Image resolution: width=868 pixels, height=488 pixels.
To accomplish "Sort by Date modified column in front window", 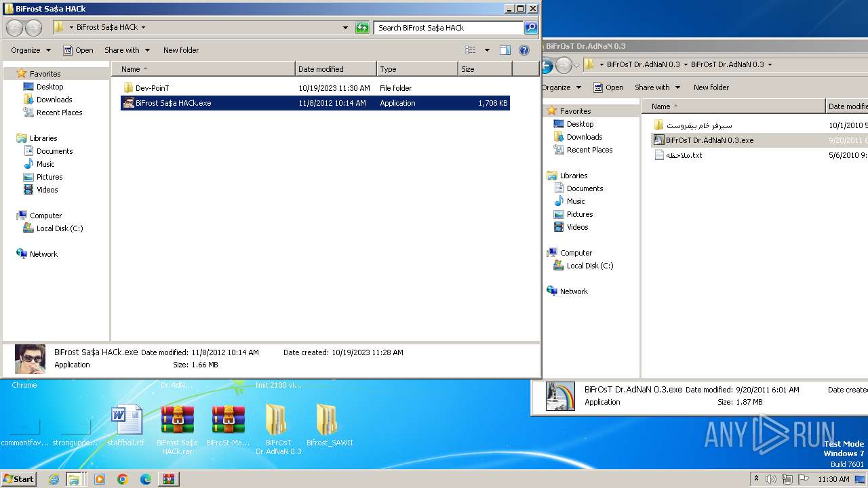I will (x=336, y=69).
